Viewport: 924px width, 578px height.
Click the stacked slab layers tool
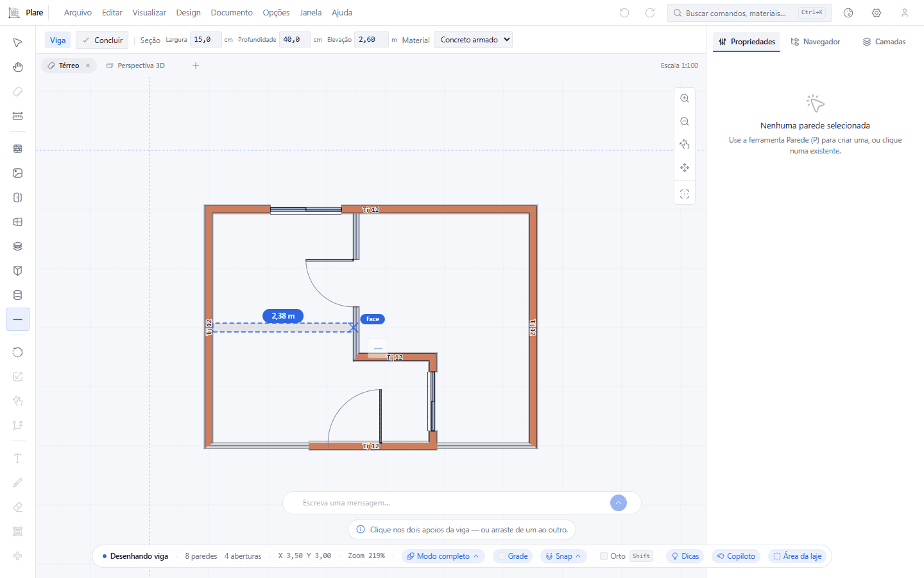click(x=18, y=247)
